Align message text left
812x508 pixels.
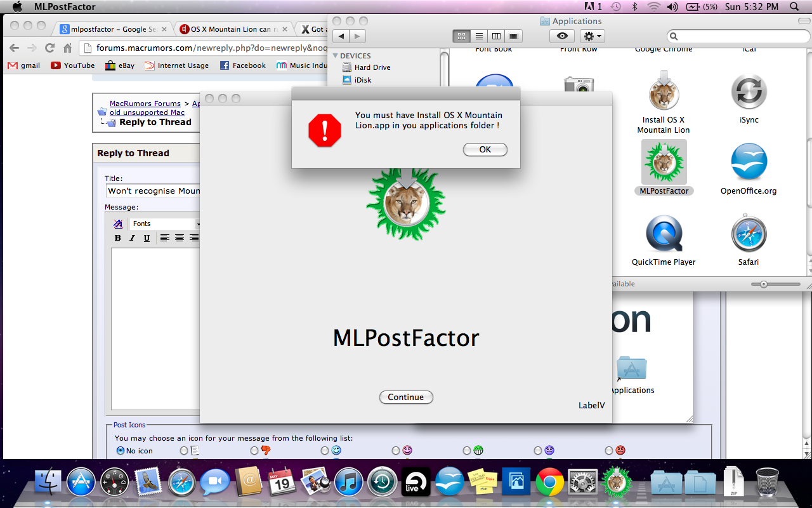(x=165, y=238)
